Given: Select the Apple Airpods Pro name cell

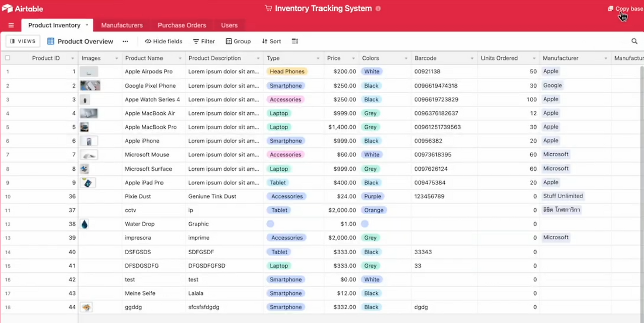Looking at the screenshot, I should coord(153,72).
